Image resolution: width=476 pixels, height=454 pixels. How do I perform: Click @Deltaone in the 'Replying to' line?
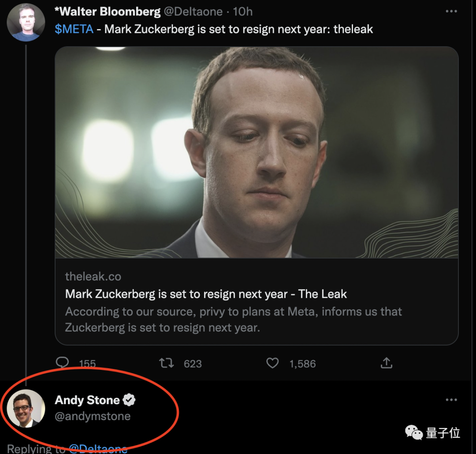[98, 449]
